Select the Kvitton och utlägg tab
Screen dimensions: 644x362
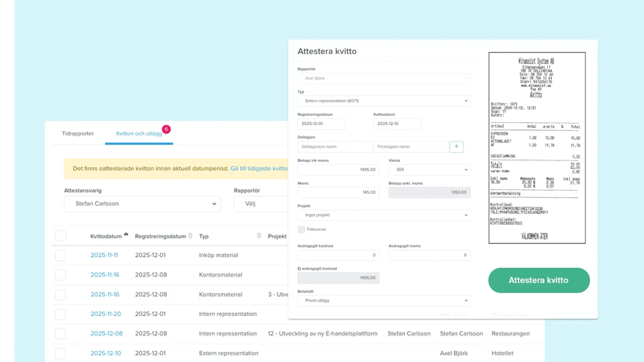138,134
